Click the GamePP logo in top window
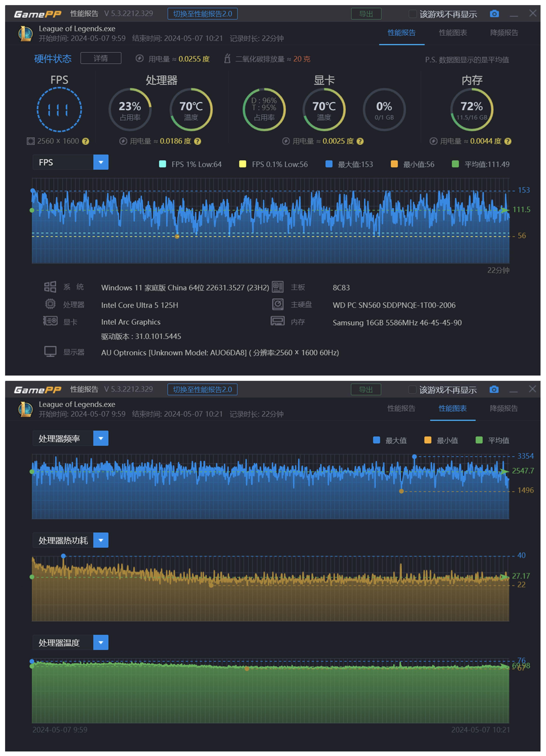Image resolution: width=546 pixels, height=756 pixels. [38, 14]
